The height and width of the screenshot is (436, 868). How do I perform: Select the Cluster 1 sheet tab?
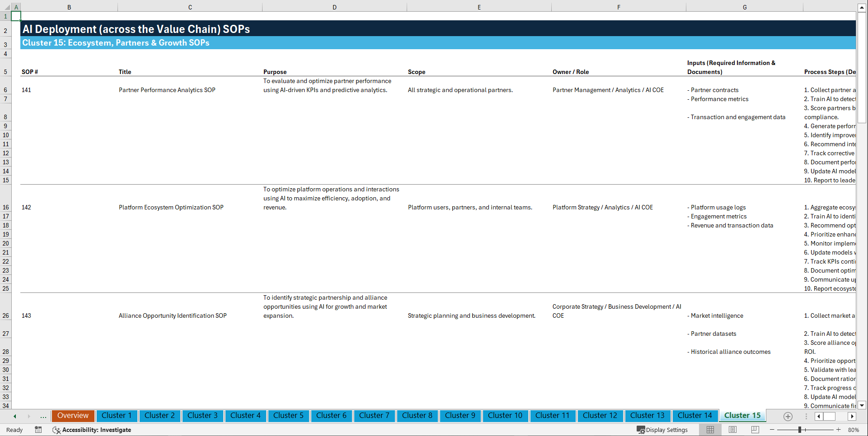pos(117,416)
